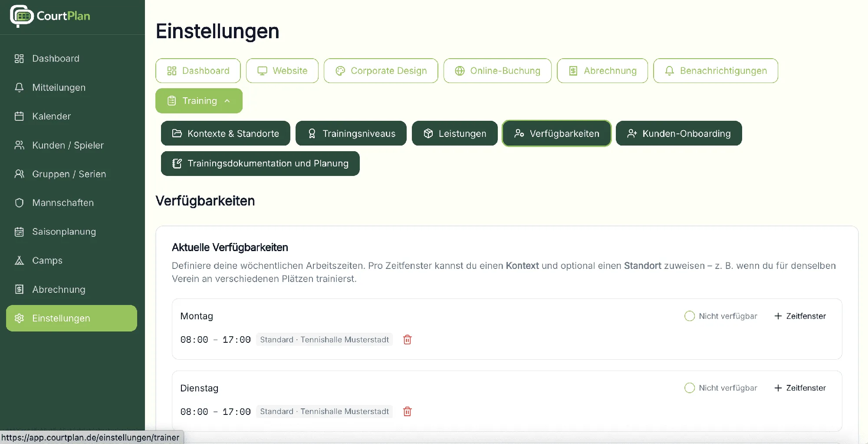Image resolution: width=868 pixels, height=444 pixels.
Task: Go to Trainingsniveaus
Action: pos(351,133)
